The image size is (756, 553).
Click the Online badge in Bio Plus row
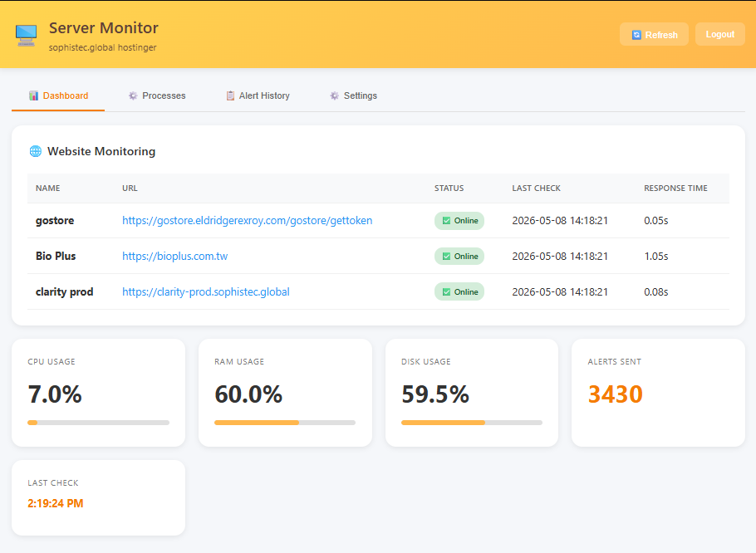point(459,257)
